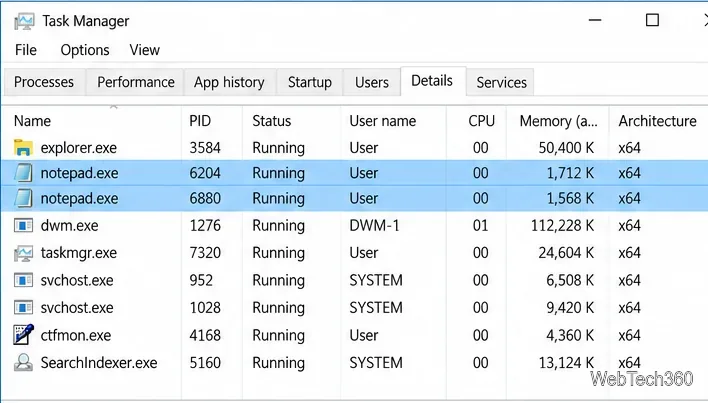Click the notepad icon for PID 6204
The image size is (708, 403).
[x=23, y=173]
